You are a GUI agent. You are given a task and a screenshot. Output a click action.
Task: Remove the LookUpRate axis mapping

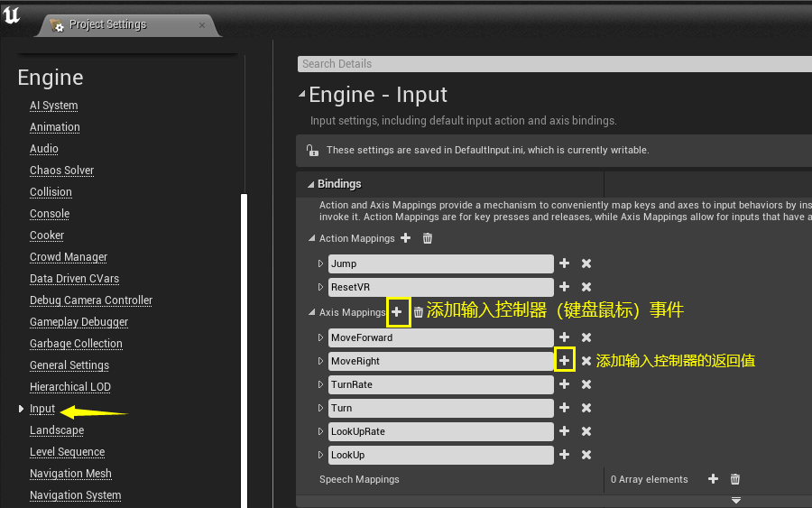tap(586, 430)
